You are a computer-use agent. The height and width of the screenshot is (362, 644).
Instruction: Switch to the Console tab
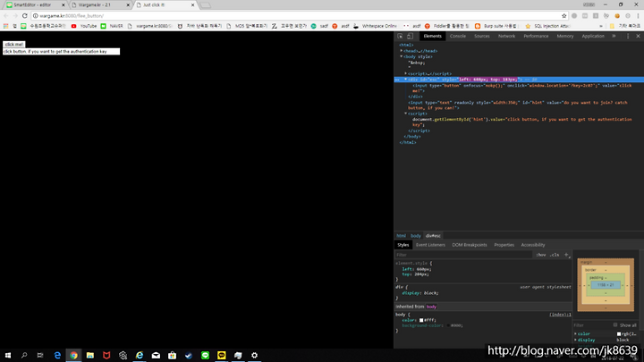click(x=458, y=36)
